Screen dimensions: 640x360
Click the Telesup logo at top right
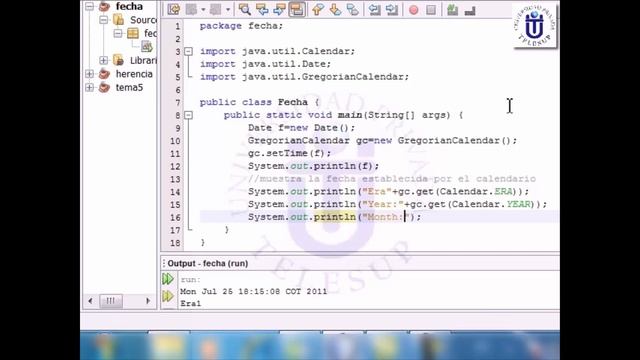tap(534, 25)
